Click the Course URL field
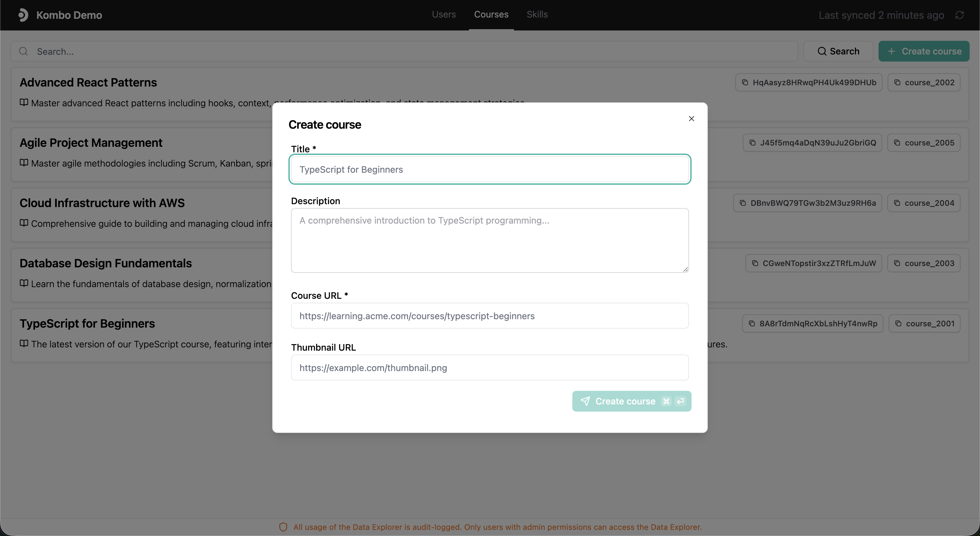Screen dimensions: 980x536 tap(490, 316)
